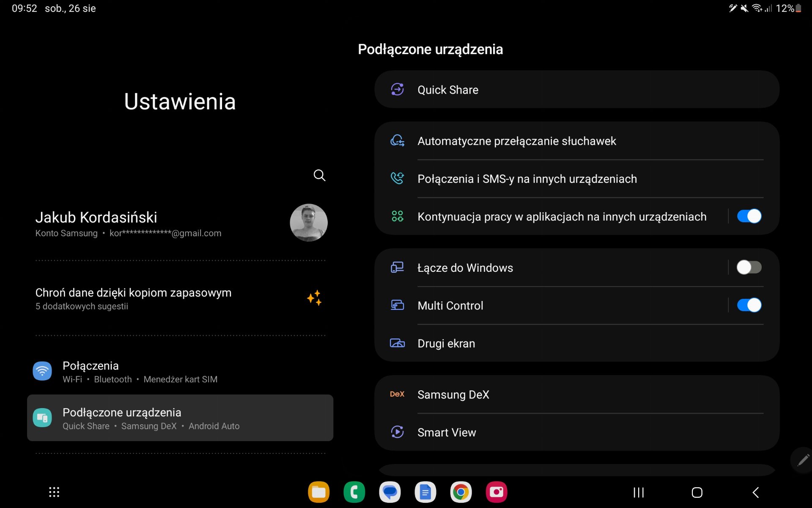This screenshot has width=812, height=508.
Task: Tap the calls and SMS phone icon
Action: click(397, 178)
